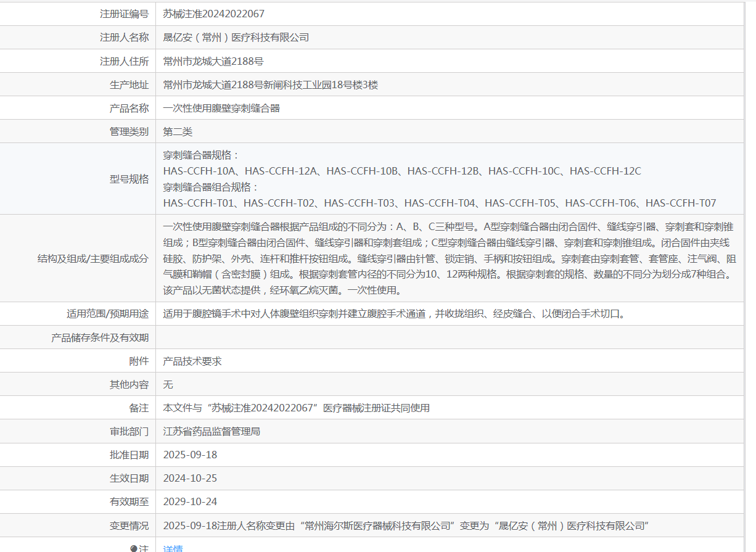The height and width of the screenshot is (552, 756).
Task: Click the registrant address 常州市龙城大道2188号
Action: (213, 61)
